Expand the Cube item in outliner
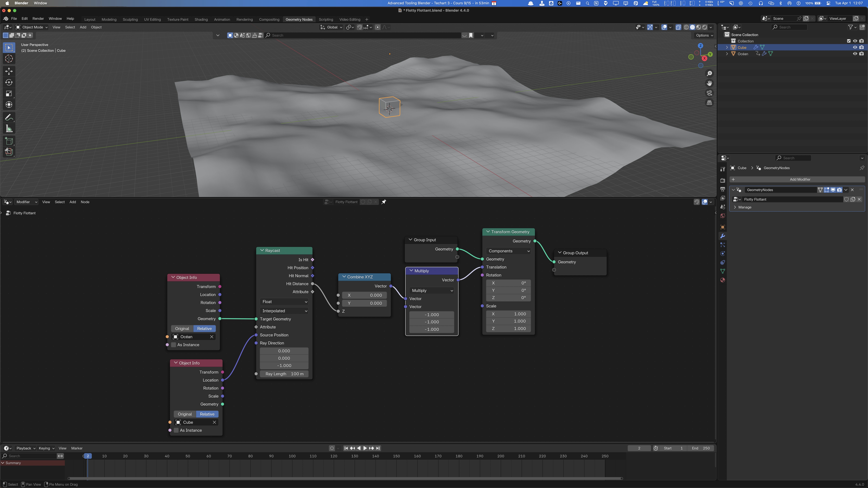 pyautogui.click(x=727, y=47)
